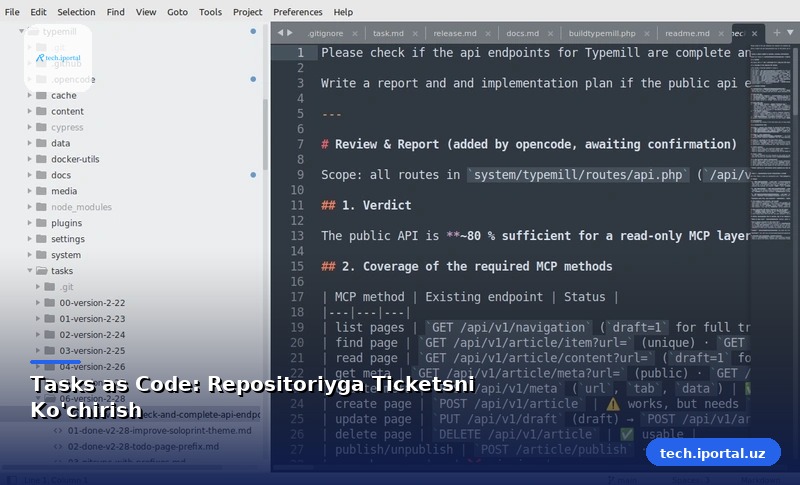Switch to the buildtypemill.php tab
Viewport: 800px width, 485px height.
[x=602, y=34]
